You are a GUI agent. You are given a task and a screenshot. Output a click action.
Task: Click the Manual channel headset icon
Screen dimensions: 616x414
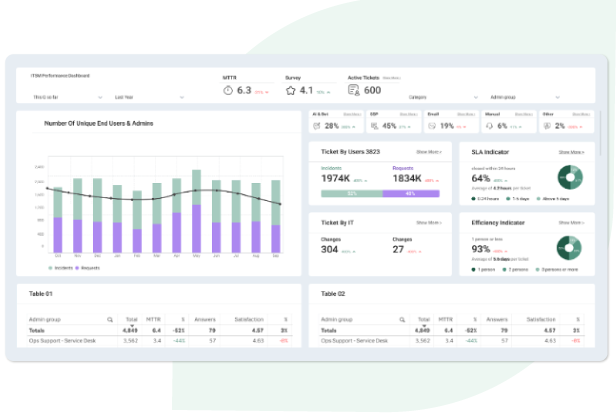[489, 126]
